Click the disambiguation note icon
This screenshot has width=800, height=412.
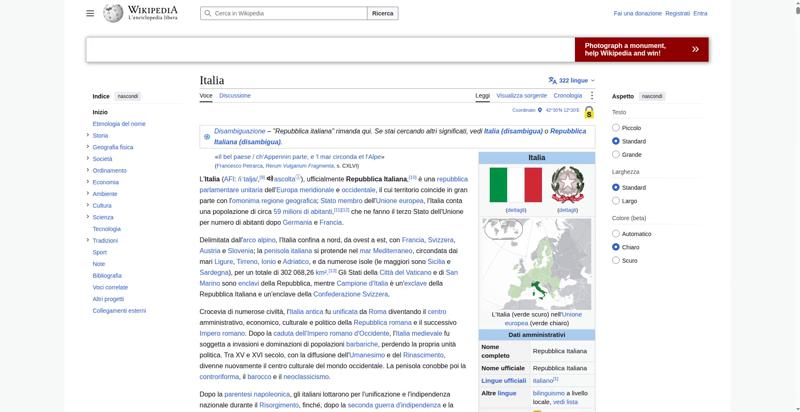point(207,137)
